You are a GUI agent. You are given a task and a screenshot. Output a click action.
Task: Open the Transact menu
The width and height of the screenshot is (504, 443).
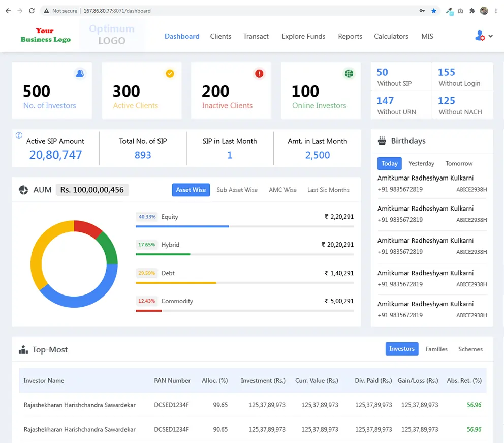click(256, 36)
